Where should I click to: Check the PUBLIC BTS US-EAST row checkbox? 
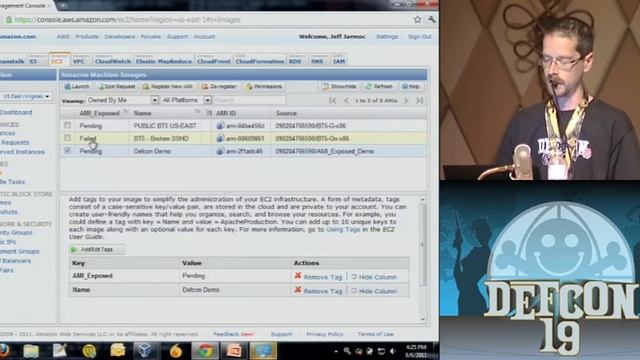pos(67,125)
